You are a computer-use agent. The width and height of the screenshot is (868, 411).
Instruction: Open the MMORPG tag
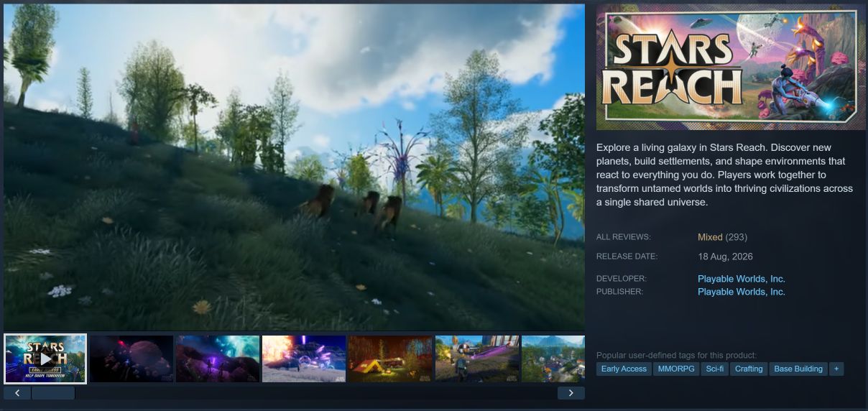675,369
